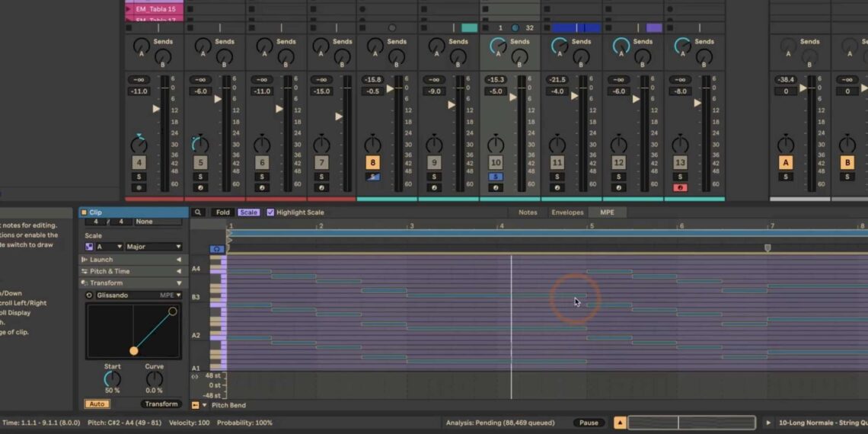This screenshot has width=868, height=434.
Task: Toggle the Highlight Scale checkbox
Action: click(270, 212)
